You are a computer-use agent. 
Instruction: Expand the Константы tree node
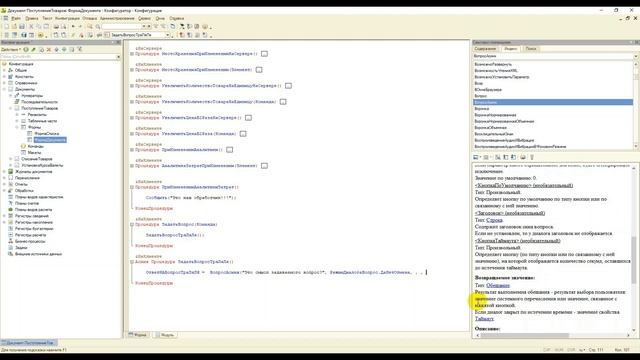[4, 77]
